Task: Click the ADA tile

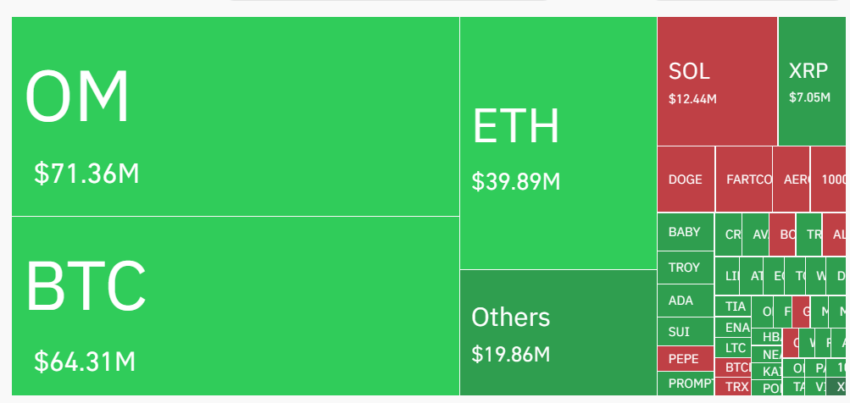Action: (685, 300)
